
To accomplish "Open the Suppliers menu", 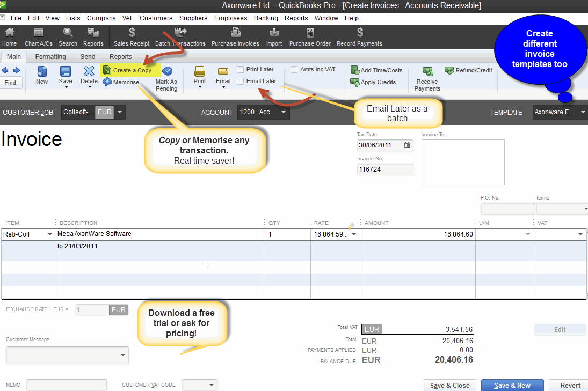I will tap(193, 18).
